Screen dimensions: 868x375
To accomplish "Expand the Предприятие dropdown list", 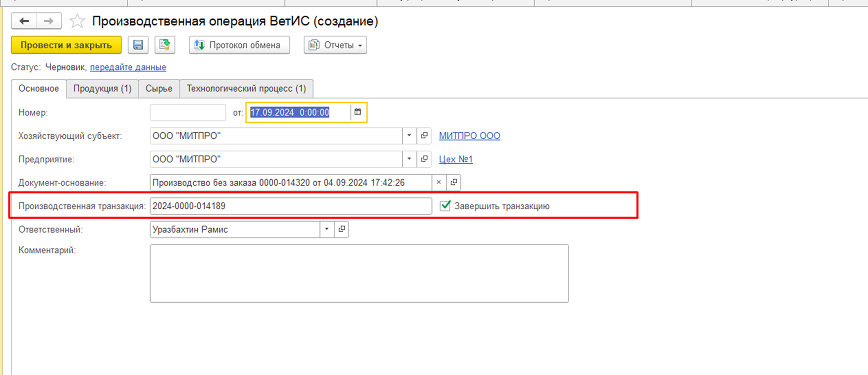I will [409, 159].
